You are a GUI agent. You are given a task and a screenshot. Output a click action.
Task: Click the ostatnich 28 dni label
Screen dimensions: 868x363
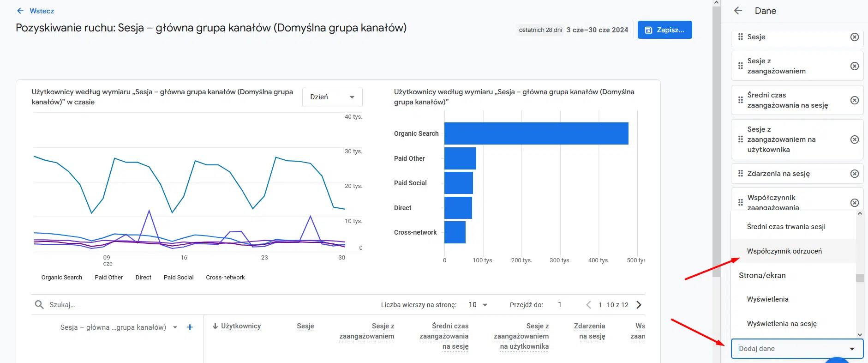tap(540, 30)
